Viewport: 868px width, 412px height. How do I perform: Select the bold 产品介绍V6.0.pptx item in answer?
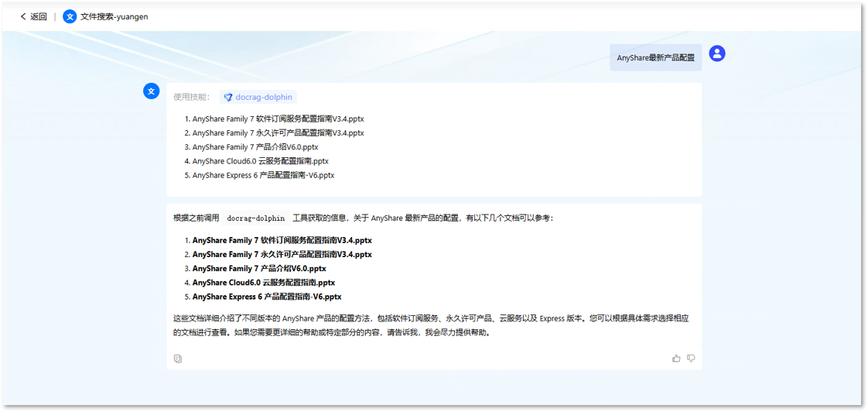[259, 269]
